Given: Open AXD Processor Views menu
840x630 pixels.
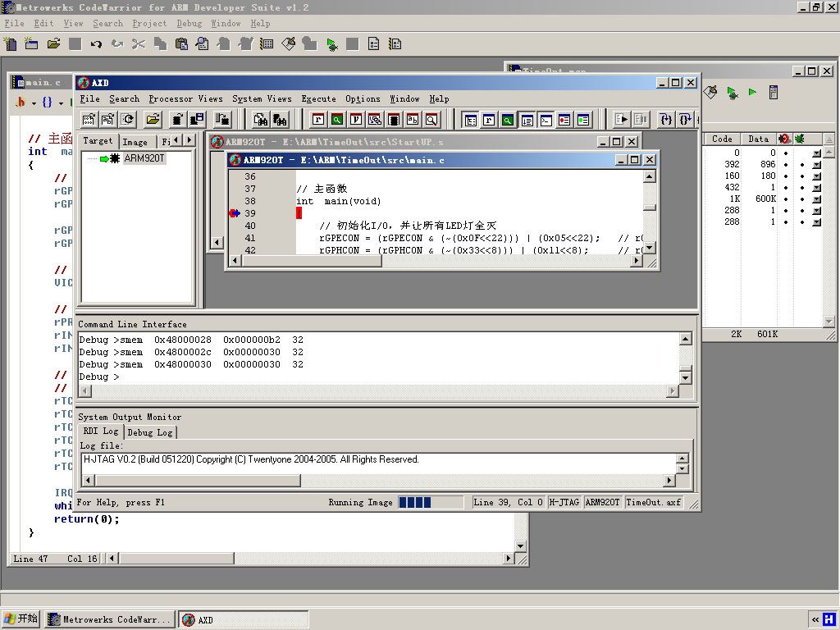Looking at the screenshot, I should [x=185, y=98].
